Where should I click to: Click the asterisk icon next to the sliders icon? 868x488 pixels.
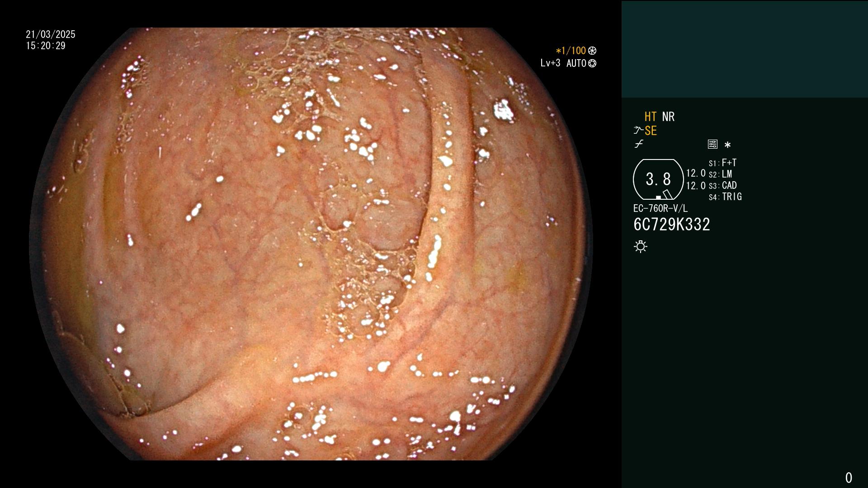pos(727,145)
